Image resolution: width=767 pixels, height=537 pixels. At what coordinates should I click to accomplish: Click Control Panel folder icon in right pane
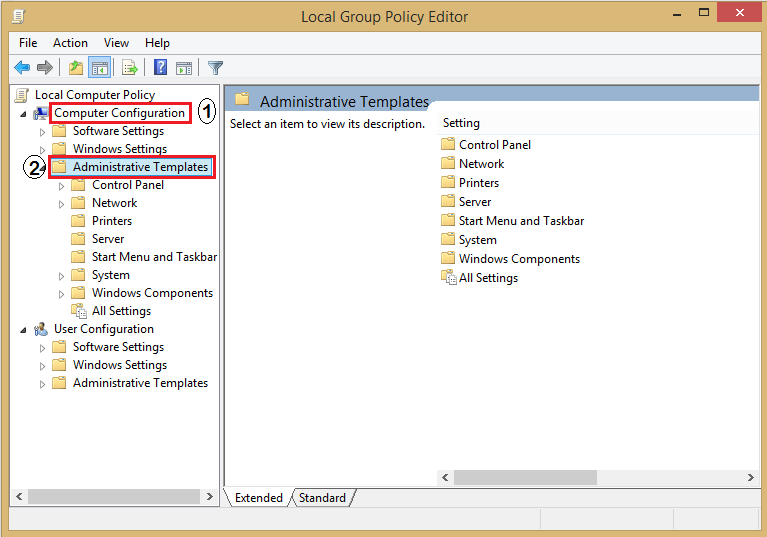pos(448,144)
